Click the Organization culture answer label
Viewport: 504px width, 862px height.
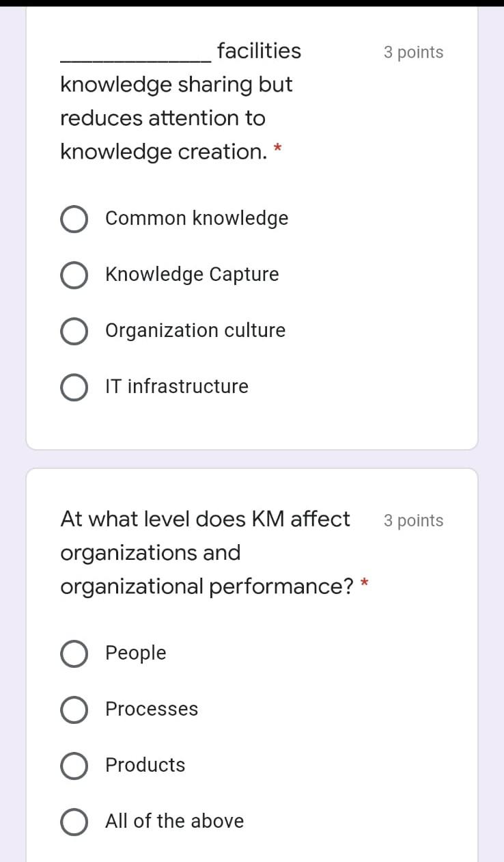coord(195,330)
